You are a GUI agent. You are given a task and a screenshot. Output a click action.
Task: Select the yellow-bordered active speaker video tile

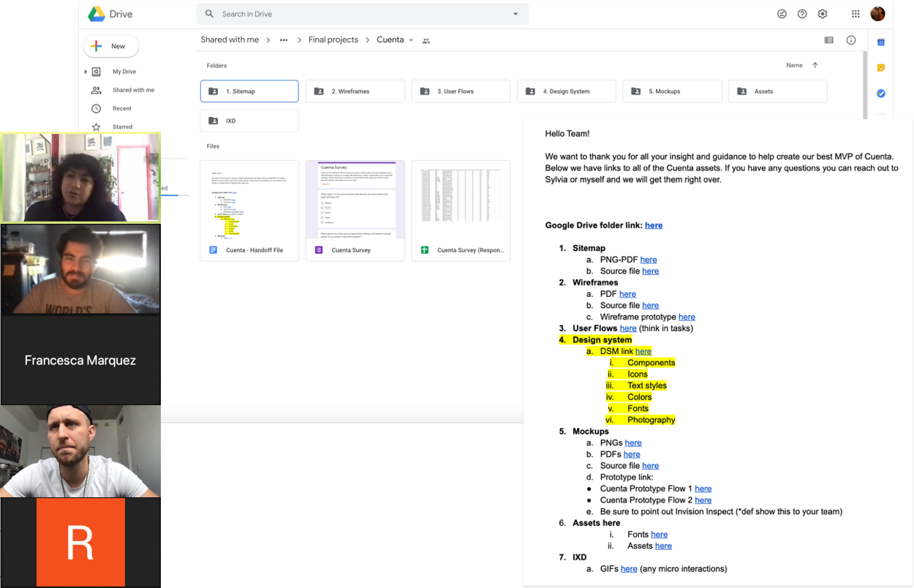click(x=80, y=178)
